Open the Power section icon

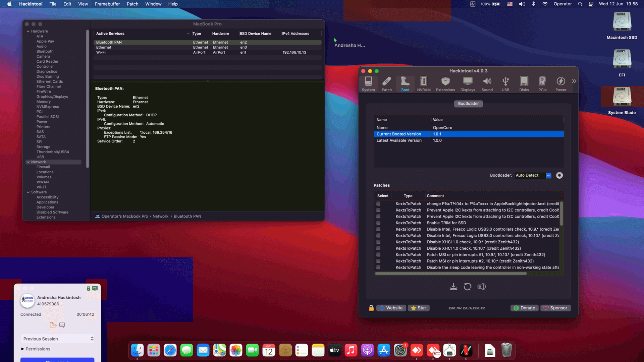pyautogui.click(x=561, y=84)
